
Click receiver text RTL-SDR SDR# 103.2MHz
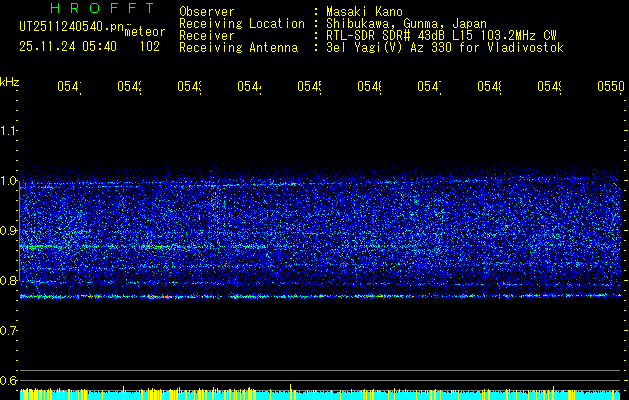(x=441, y=36)
